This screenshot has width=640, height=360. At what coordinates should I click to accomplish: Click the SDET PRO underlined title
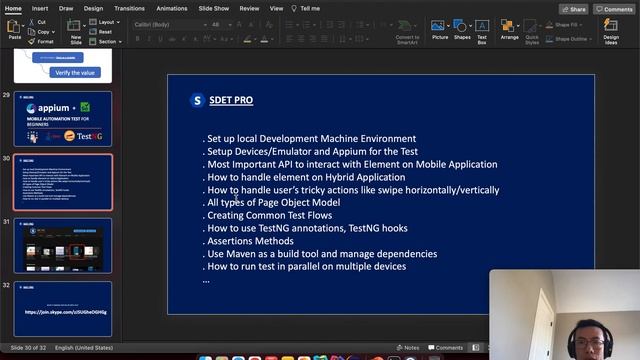click(x=231, y=100)
